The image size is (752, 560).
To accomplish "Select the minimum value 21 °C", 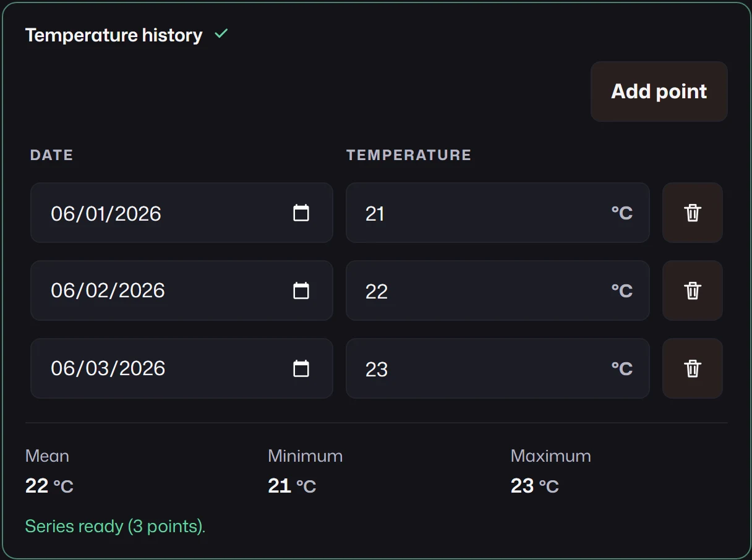I will [292, 486].
